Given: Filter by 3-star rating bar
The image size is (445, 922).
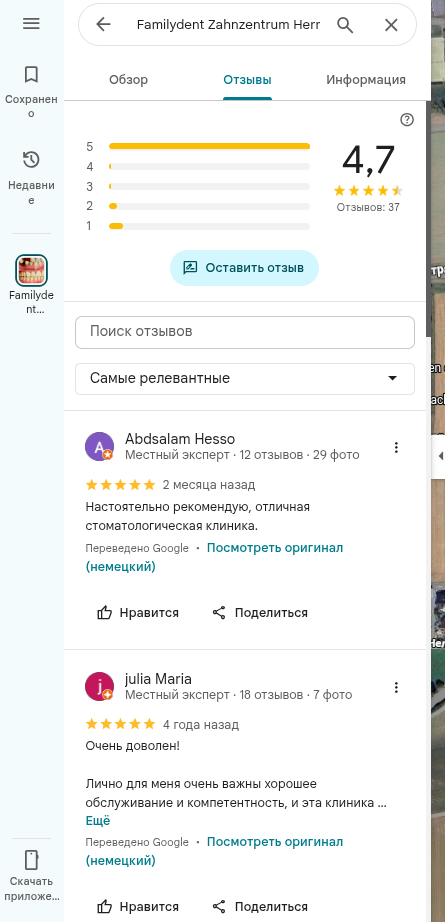Looking at the screenshot, I should pos(198,186).
